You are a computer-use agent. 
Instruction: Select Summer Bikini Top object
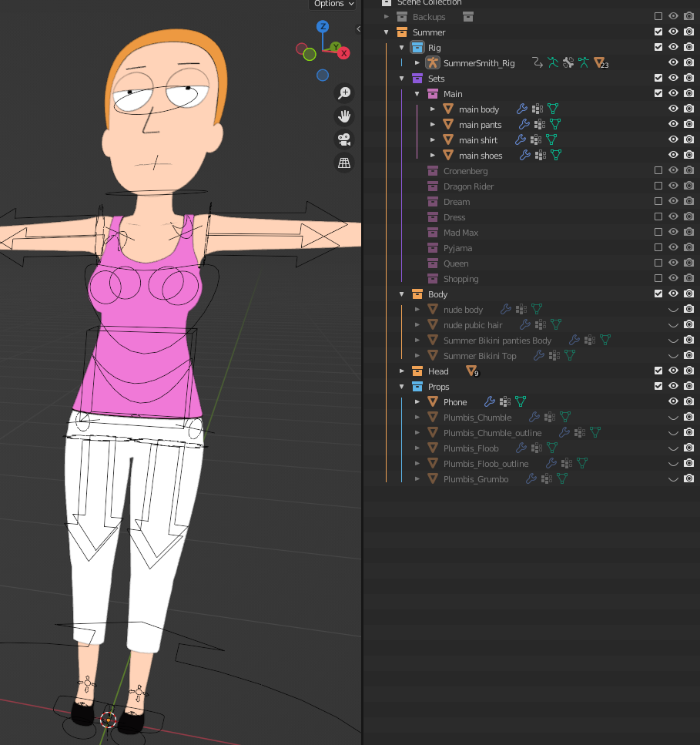pyautogui.click(x=480, y=356)
